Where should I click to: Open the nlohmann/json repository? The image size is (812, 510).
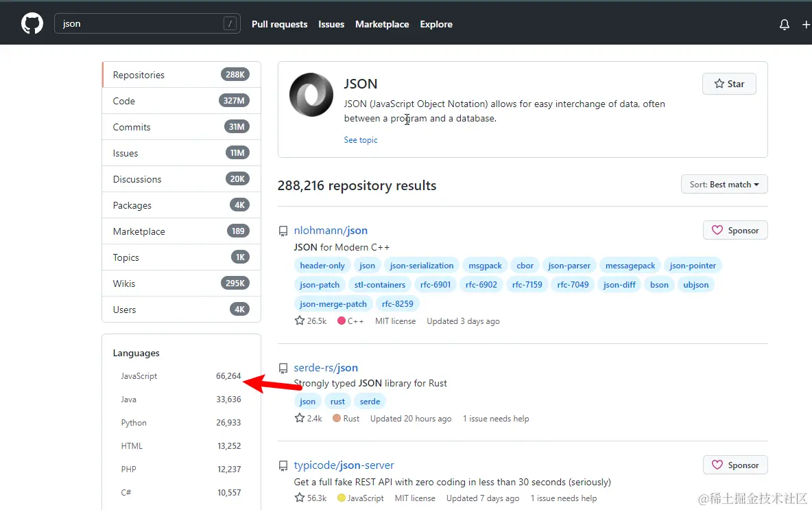tap(331, 231)
